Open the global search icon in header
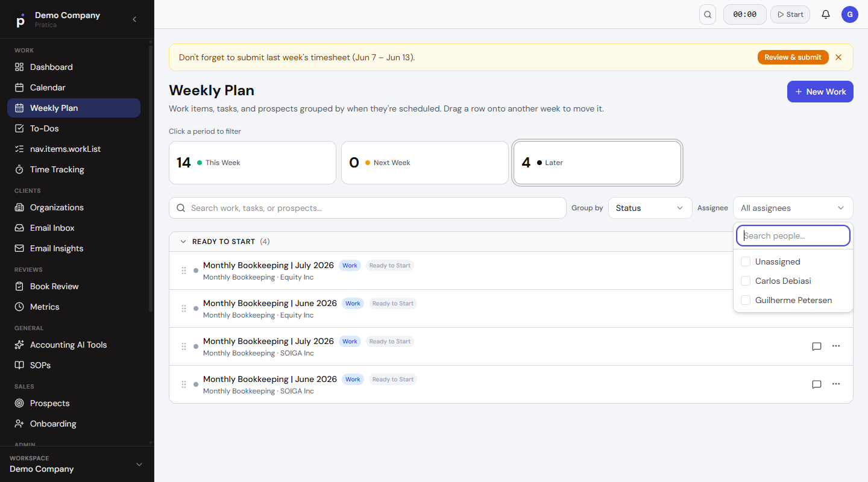 (708, 14)
